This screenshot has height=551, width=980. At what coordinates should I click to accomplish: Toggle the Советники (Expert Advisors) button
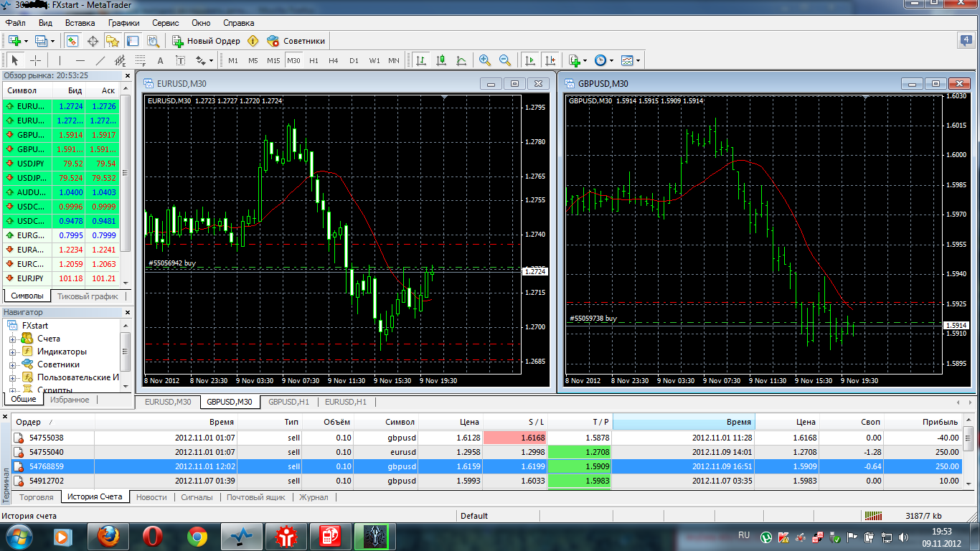(x=296, y=41)
